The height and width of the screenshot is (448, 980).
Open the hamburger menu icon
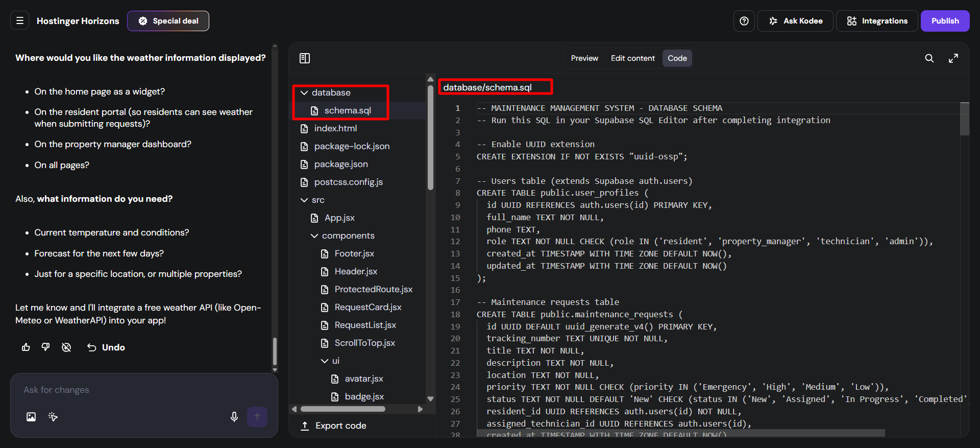[20, 21]
